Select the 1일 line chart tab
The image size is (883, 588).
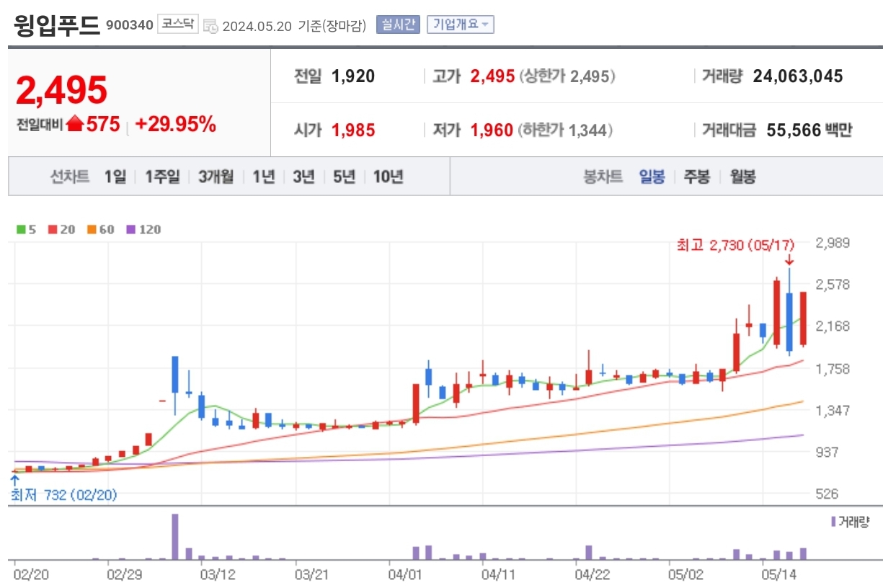point(115,177)
